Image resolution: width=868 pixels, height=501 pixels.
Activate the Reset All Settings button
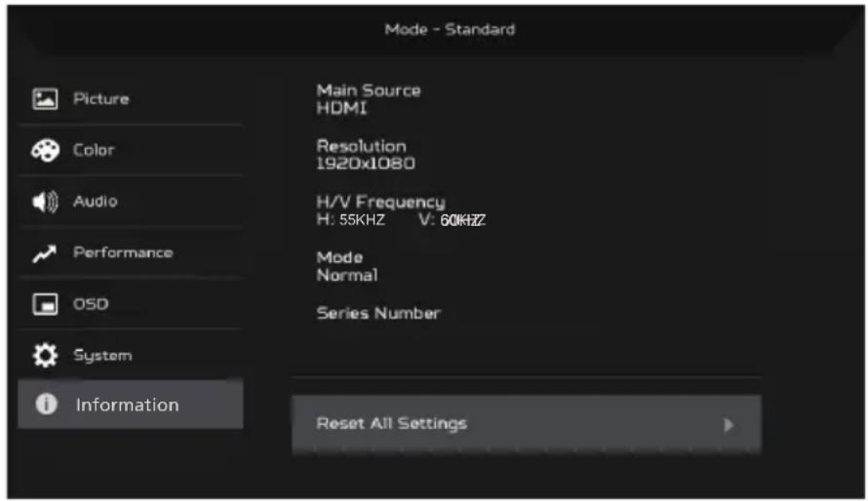coord(527,424)
